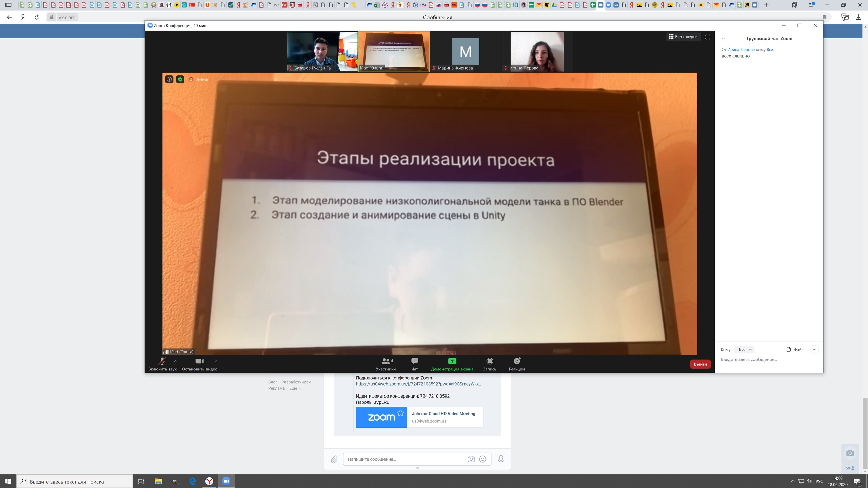The image size is (868, 488).
Task: Open VK Реклама footer link
Action: pos(276,388)
